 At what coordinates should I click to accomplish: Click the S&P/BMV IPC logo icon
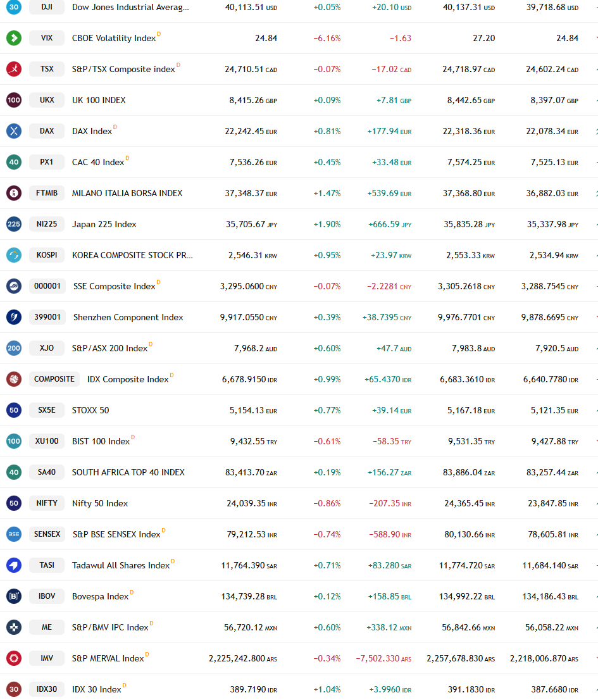[x=14, y=627]
